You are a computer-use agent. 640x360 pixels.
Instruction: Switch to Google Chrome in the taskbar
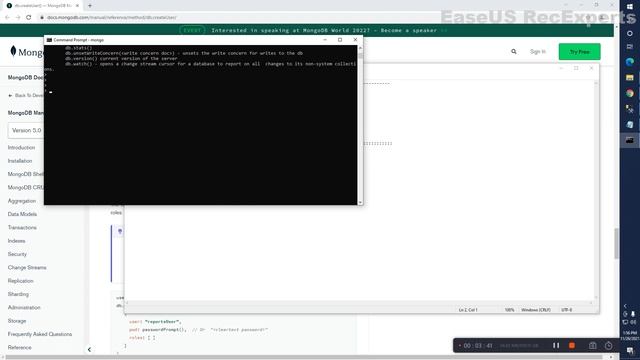[630, 93]
